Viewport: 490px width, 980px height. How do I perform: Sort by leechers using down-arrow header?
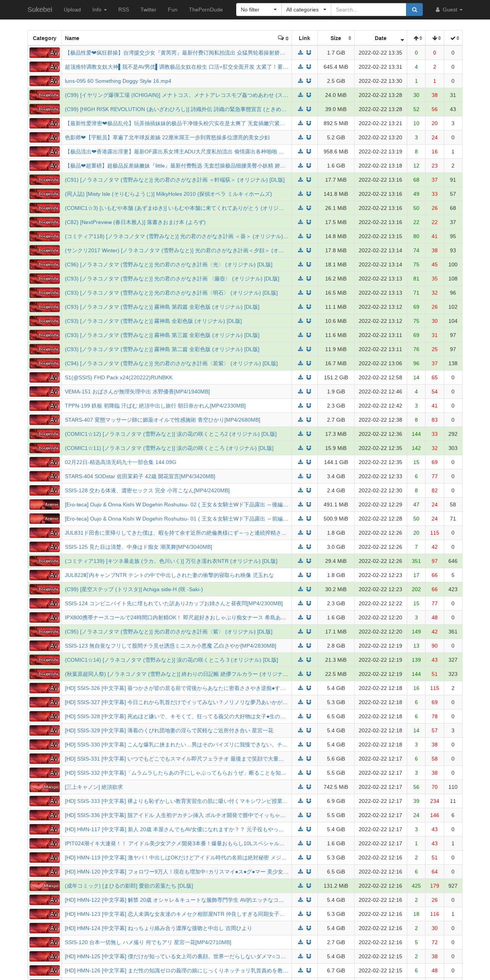pos(435,38)
